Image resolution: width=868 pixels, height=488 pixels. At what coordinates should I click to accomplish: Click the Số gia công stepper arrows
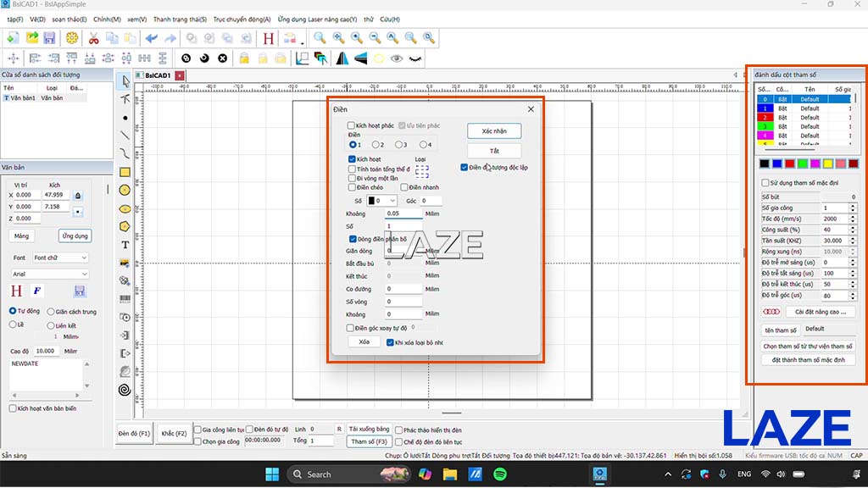[853, 208]
